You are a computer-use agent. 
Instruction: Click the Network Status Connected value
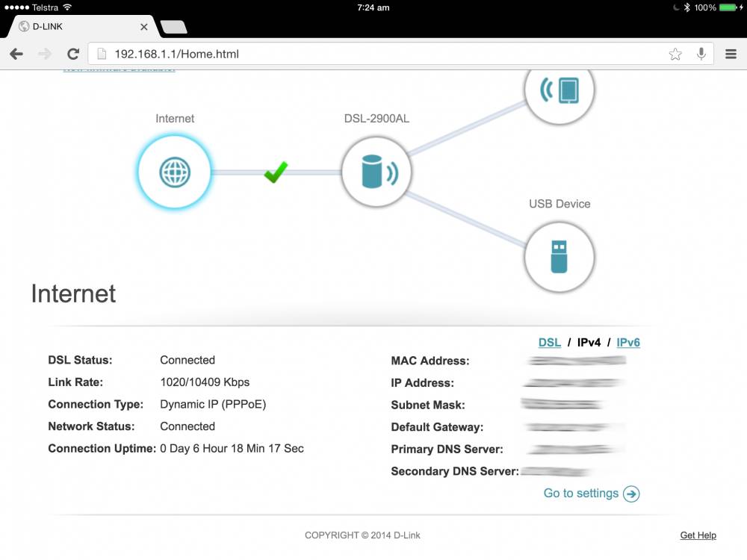pos(187,426)
